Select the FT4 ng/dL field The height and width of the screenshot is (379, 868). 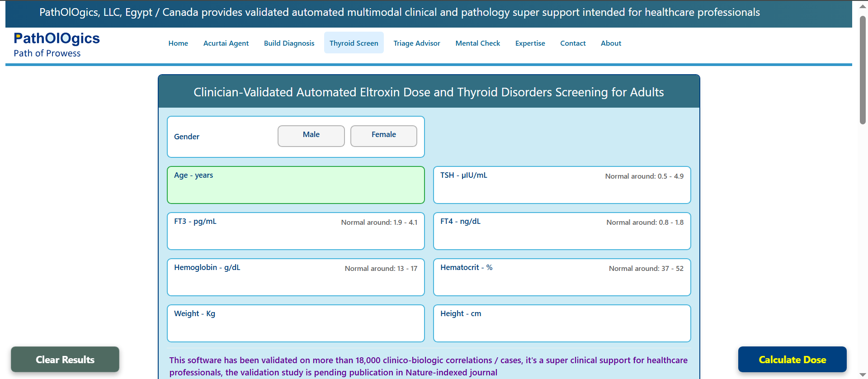tap(562, 231)
